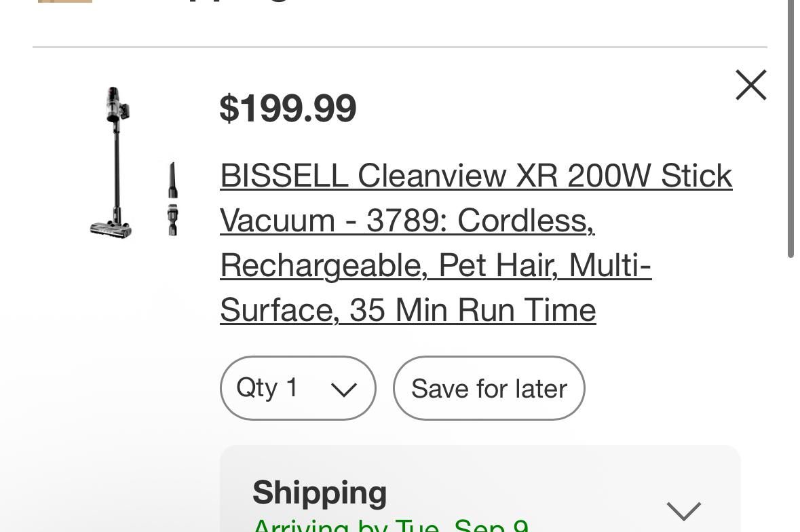
Task: Click the $199.99 price
Action: [x=288, y=109]
